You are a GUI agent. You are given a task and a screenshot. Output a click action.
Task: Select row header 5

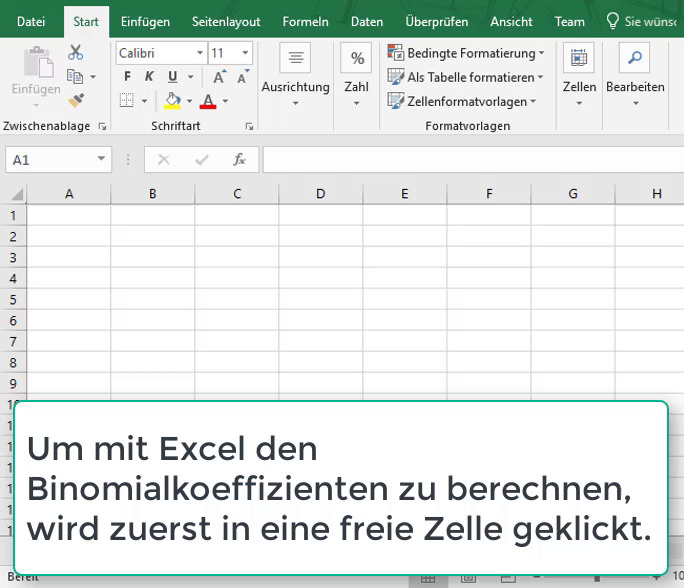tap(13, 300)
